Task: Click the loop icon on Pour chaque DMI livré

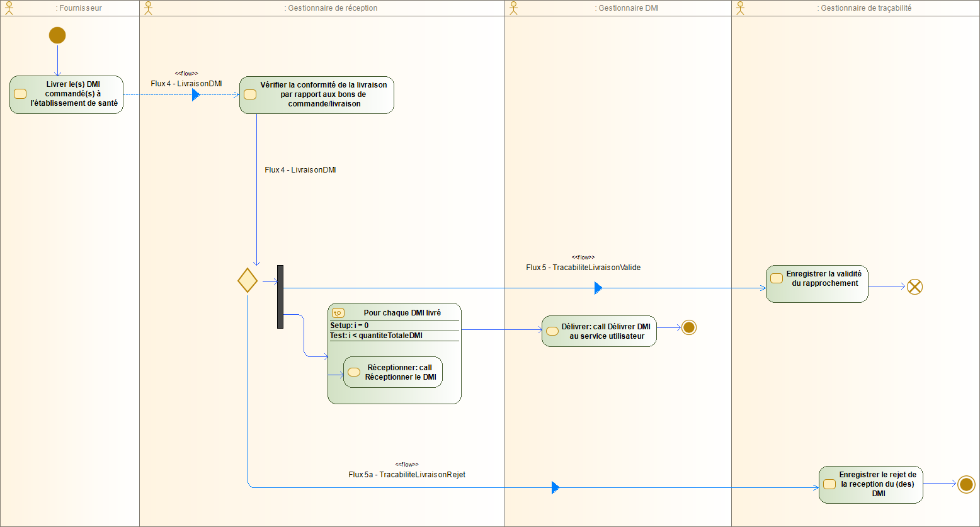Action: [x=338, y=312]
